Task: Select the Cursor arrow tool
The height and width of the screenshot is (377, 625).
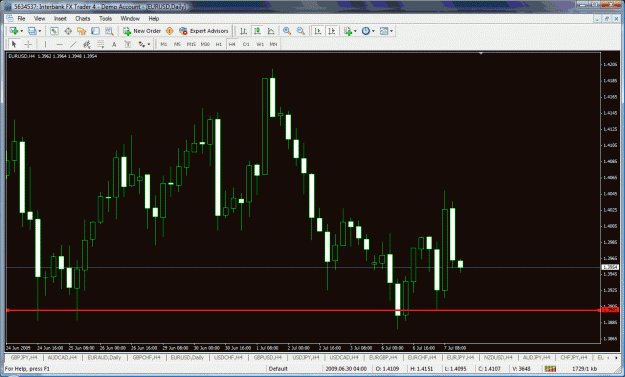Action: coord(14,44)
